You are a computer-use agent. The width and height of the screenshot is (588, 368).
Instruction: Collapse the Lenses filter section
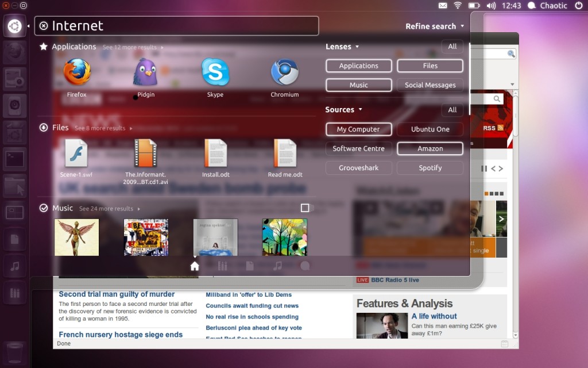point(342,47)
